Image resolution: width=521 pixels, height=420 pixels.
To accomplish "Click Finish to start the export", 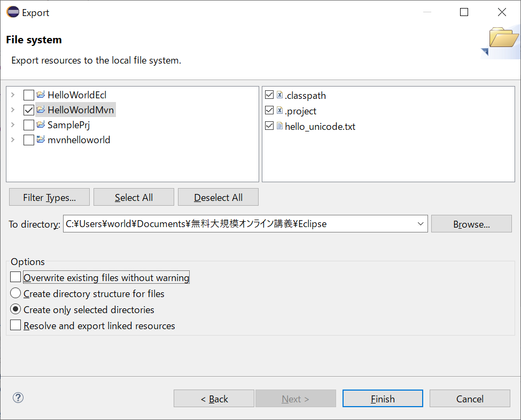I will [x=382, y=398].
